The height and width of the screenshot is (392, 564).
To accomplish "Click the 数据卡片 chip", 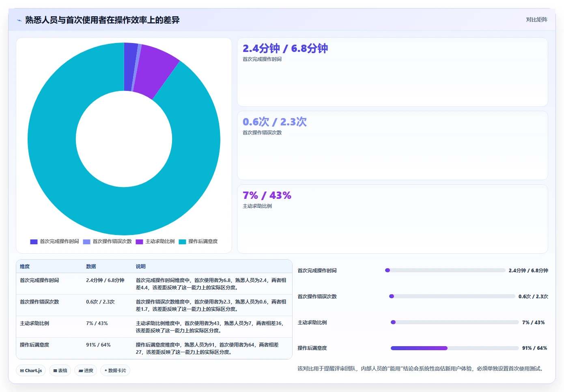I will click(115, 370).
